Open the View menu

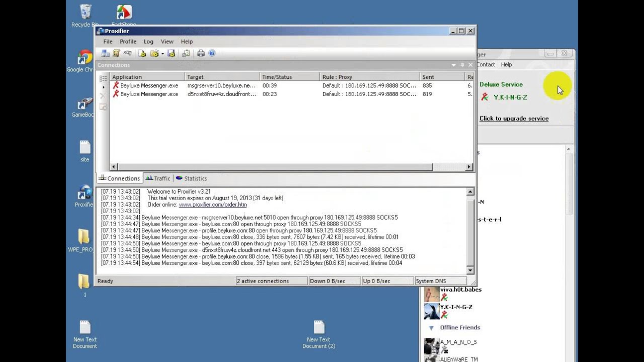(167, 42)
